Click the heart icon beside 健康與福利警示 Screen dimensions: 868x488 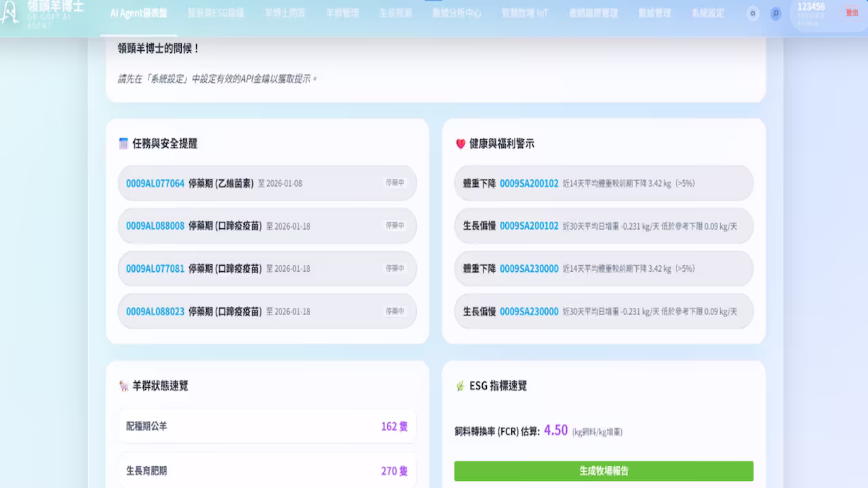point(459,144)
